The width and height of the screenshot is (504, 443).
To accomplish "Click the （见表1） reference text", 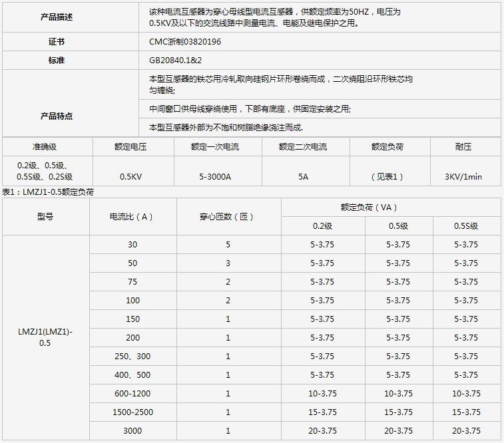I will pos(387,177).
